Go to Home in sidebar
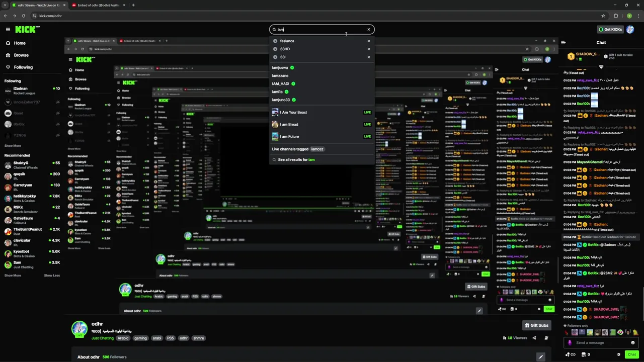The width and height of the screenshot is (644, 362). (x=20, y=43)
